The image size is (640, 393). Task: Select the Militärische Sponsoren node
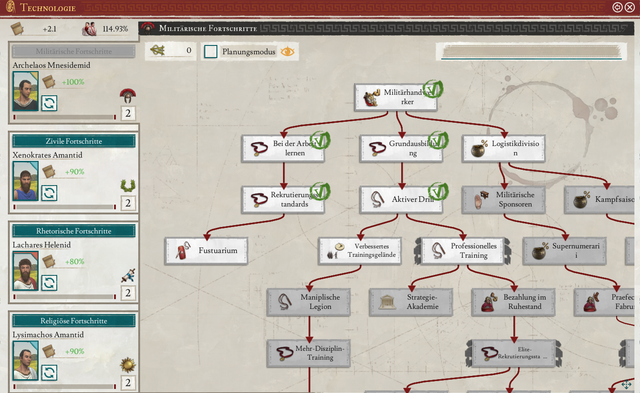[504, 200]
